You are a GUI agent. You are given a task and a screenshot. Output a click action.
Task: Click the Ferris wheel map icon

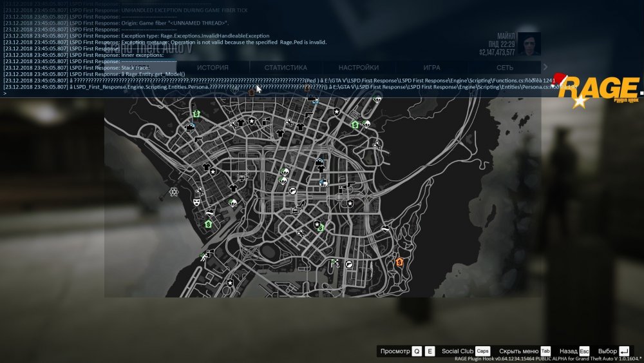[174, 192]
